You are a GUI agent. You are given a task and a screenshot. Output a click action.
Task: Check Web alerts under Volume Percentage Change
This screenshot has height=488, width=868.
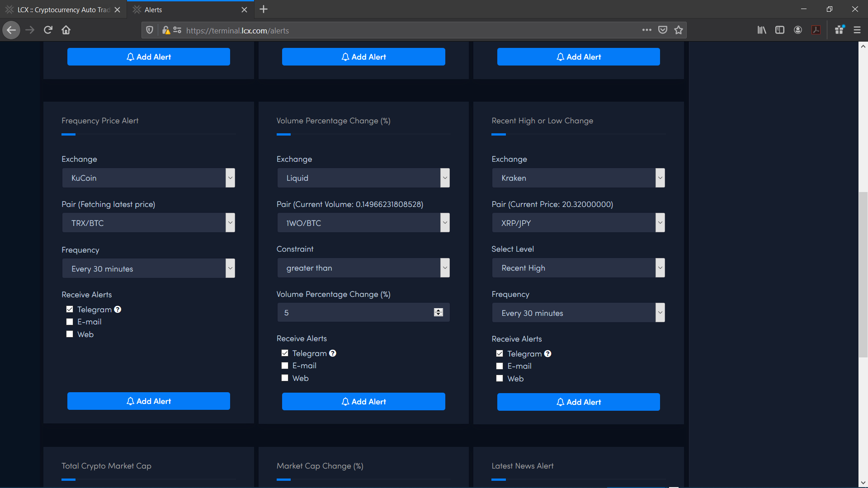285,378
